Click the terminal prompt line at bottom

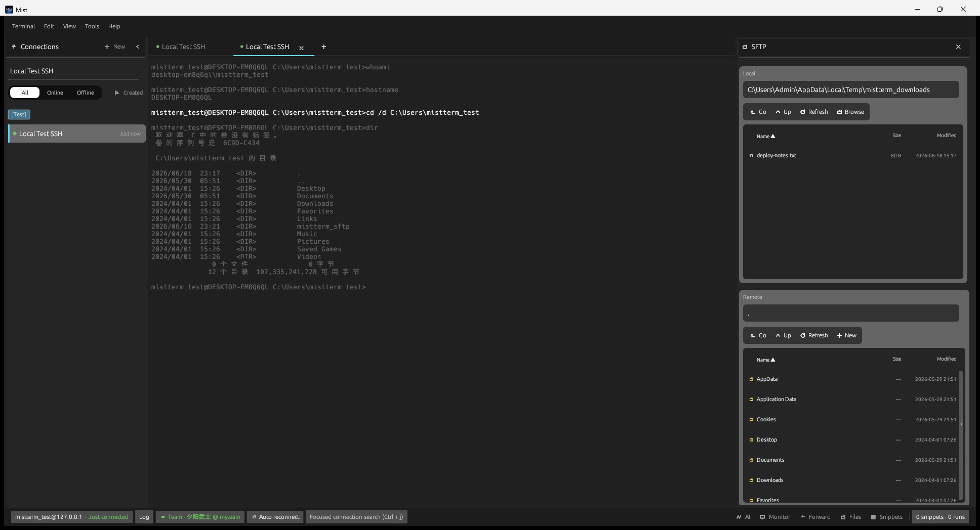[258, 287]
